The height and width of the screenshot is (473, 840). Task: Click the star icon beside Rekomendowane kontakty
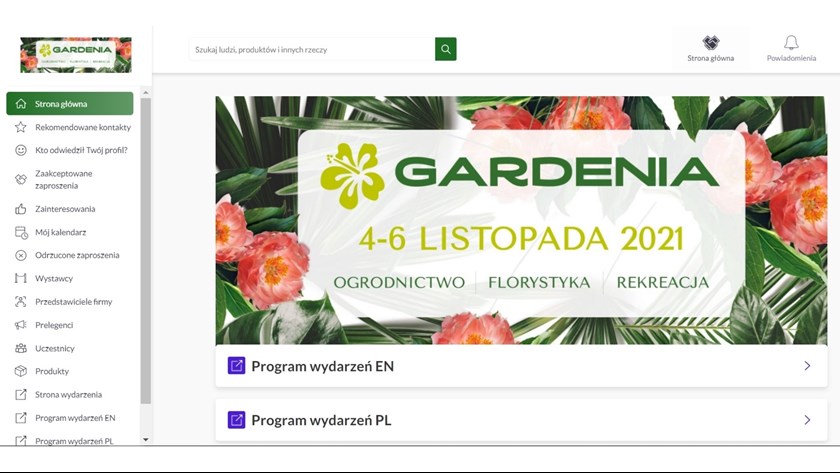coord(21,127)
